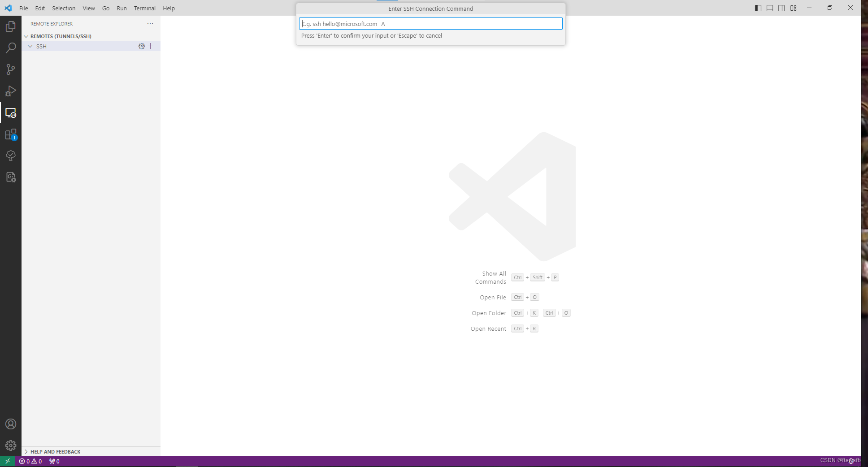Open the Accounts icon in activity bar
868x467 pixels.
(11, 424)
